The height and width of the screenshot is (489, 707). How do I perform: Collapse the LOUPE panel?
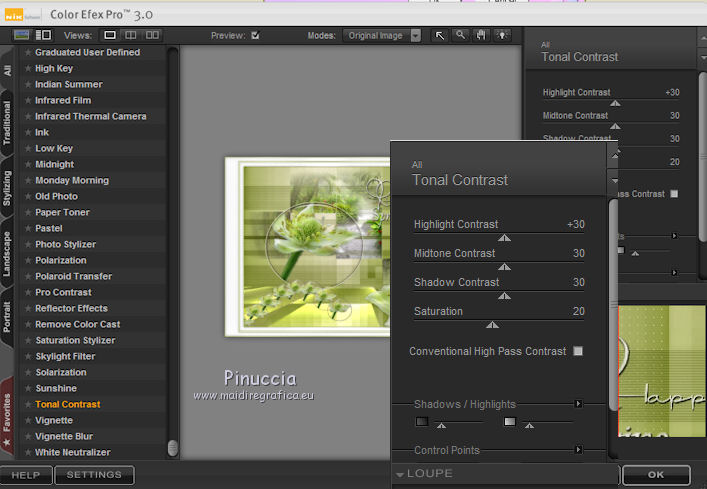coord(400,475)
